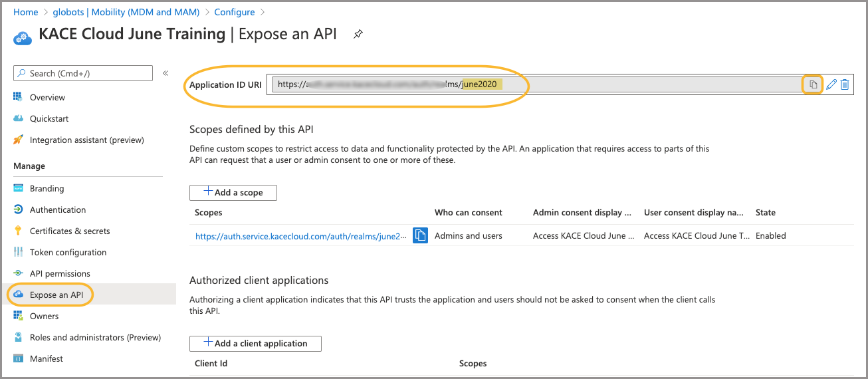The image size is (868, 379).
Task: Open Certificates & secrets
Action: tap(70, 231)
